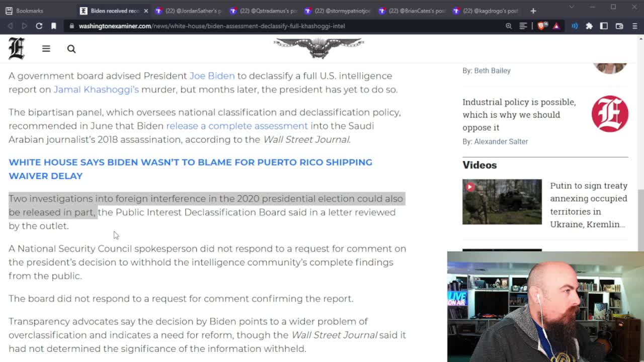Open author Alexander Salter link
This screenshot has height=362, width=644.
(x=501, y=141)
